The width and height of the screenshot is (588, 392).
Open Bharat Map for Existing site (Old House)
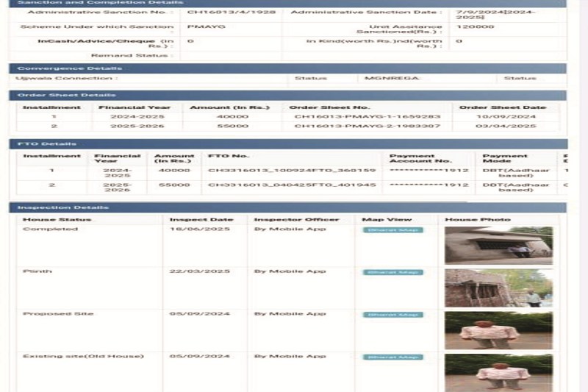[392, 357]
